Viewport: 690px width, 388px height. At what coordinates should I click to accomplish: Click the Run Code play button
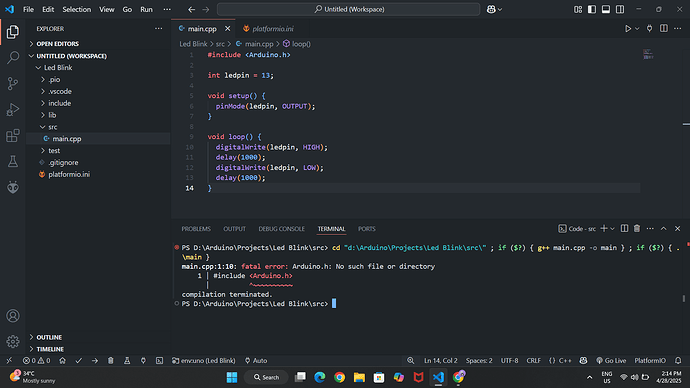tap(628, 29)
